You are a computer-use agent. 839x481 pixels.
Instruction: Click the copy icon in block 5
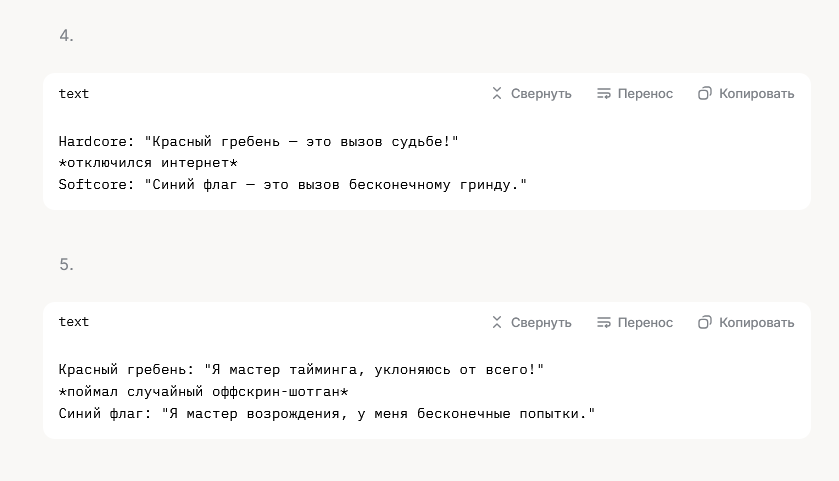pos(705,322)
